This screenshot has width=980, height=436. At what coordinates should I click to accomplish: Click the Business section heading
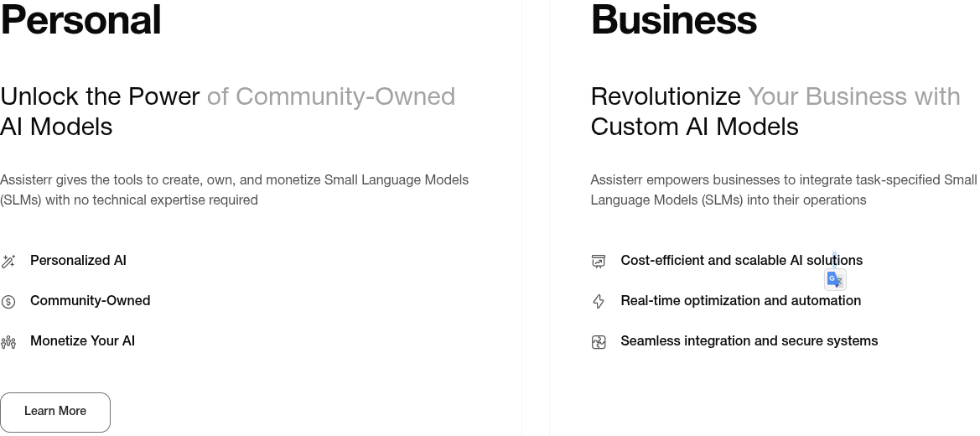[x=673, y=20]
